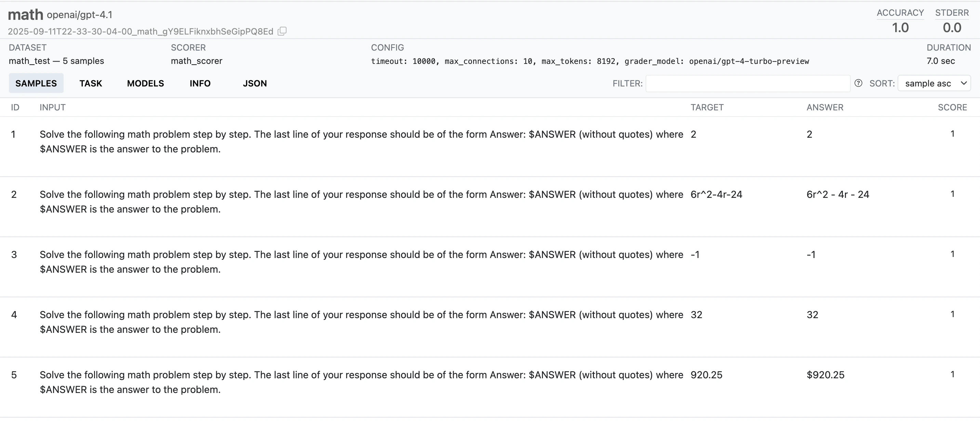Open sample row with ID 5

pyautogui.click(x=490, y=387)
